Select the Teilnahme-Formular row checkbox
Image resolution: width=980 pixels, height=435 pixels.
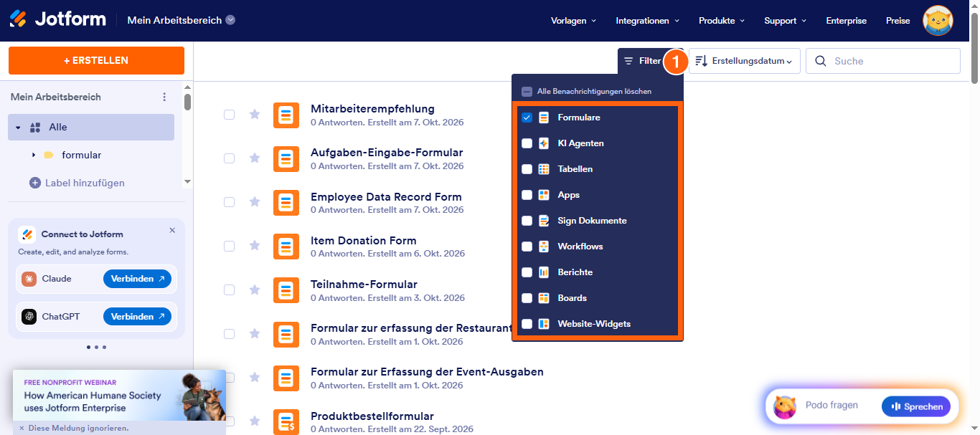[229, 290]
